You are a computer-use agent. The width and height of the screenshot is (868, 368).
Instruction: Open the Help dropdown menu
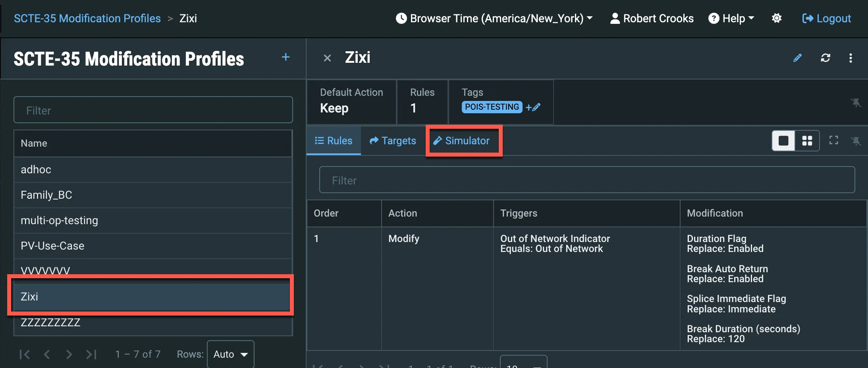coord(731,18)
